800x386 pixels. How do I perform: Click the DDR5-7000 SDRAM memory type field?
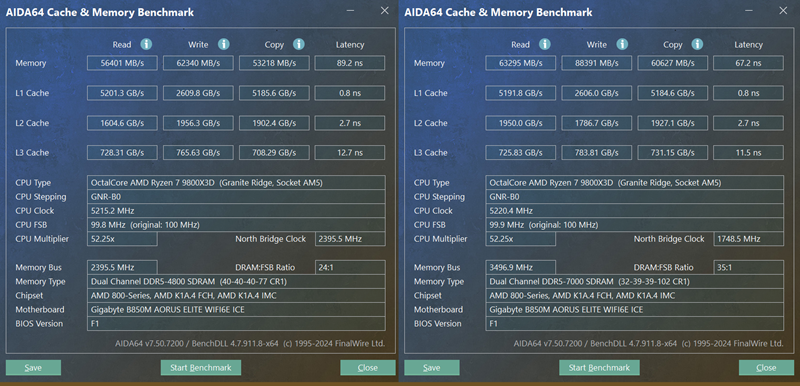coord(635,281)
